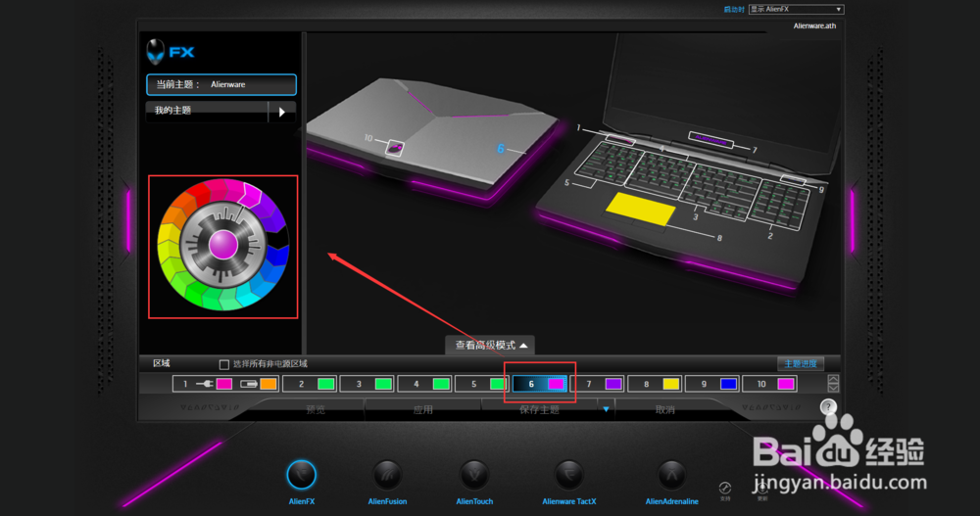Click the 预览 preview button
This screenshot has height=516, width=980.
point(315,410)
